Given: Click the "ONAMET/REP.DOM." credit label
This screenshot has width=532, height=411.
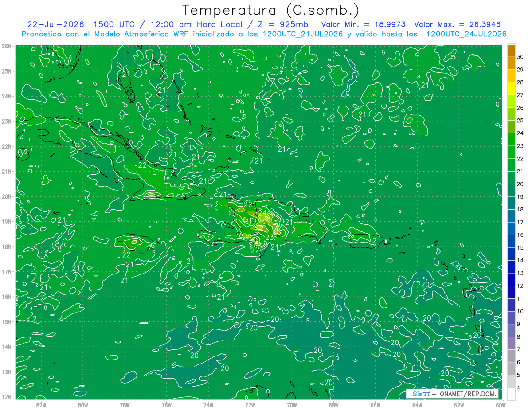Looking at the screenshot, I should point(468,394).
